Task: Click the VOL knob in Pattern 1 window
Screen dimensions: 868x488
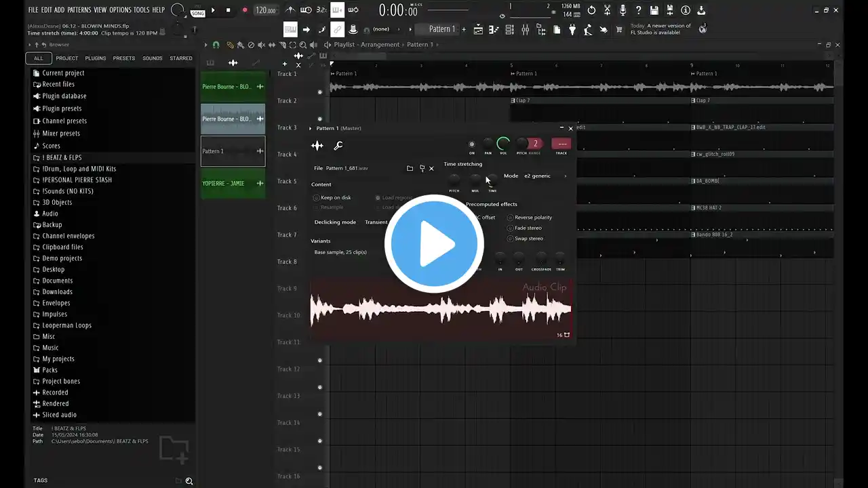Action: (503, 144)
